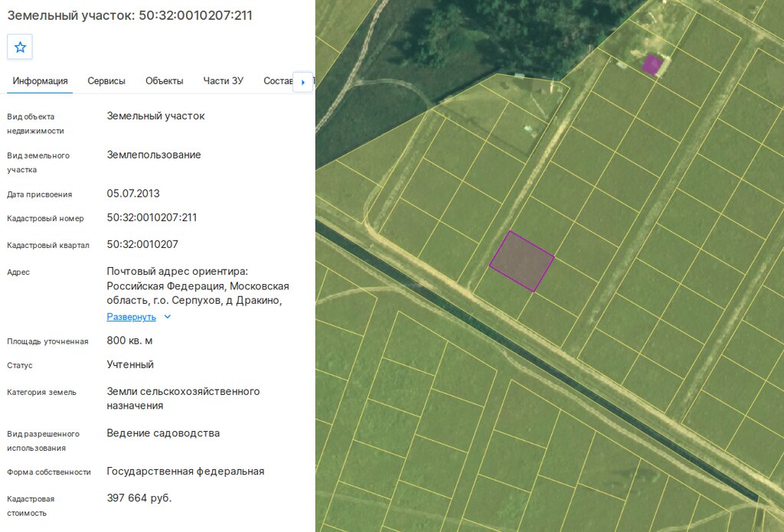Add the parcel to favorites with the star icon
This screenshot has height=532, width=784.
point(20,47)
